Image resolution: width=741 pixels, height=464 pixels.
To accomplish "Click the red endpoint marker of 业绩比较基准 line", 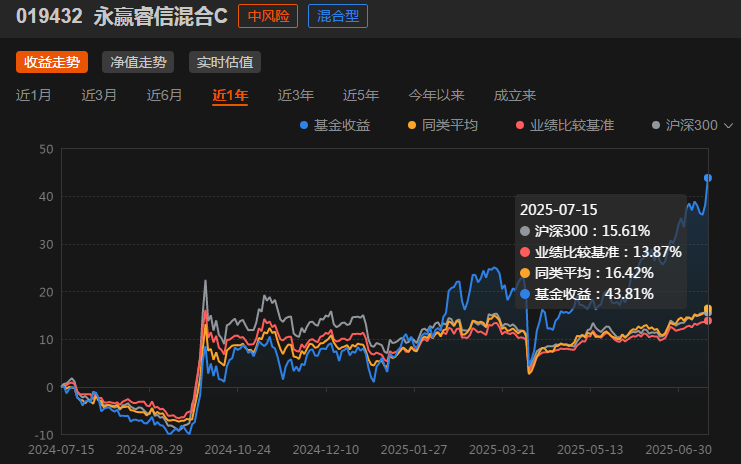I will tap(707, 321).
